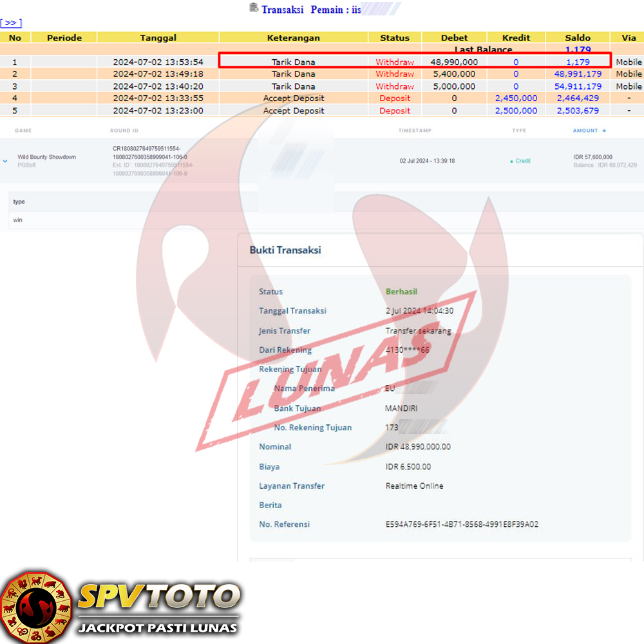
Task: Click the ROUND ID column header
Action: pos(124,131)
